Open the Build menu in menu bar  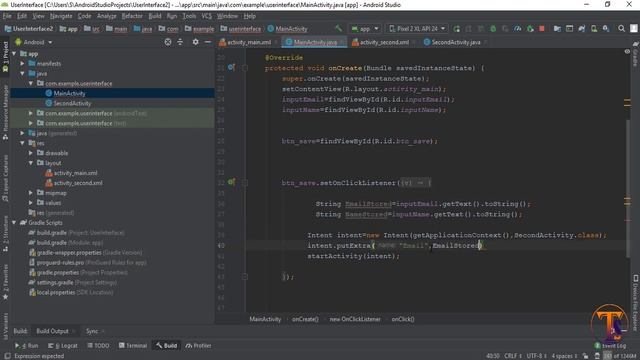(155, 16)
